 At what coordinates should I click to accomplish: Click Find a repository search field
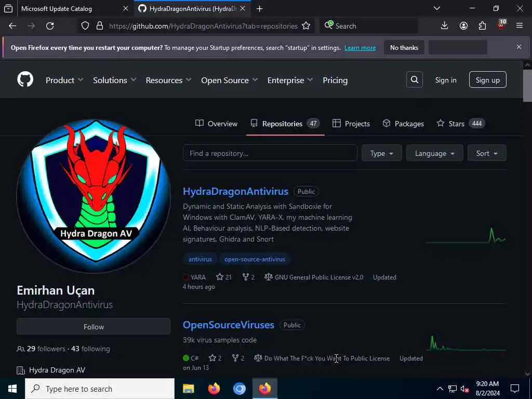click(x=270, y=153)
